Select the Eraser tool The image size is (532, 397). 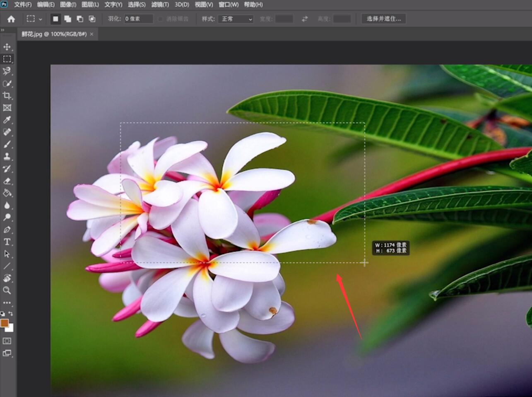[x=7, y=181]
